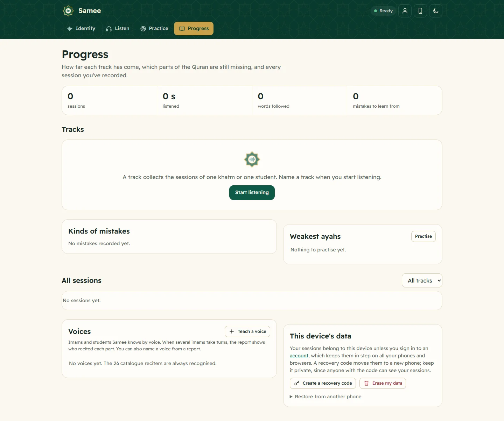Click the Ready status indicator
504x421 pixels.
[x=384, y=11]
